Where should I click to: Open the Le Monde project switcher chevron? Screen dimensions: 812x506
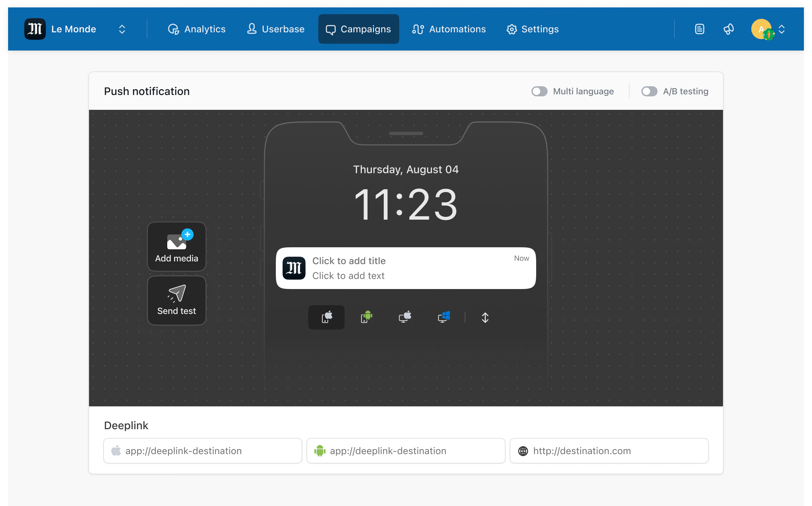pyautogui.click(x=122, y=29)
